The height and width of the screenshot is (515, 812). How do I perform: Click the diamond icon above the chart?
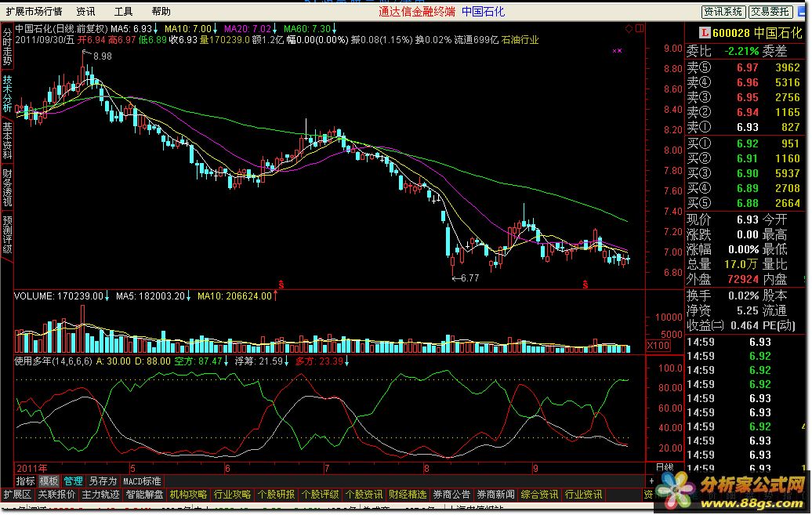tap(629, 29)
